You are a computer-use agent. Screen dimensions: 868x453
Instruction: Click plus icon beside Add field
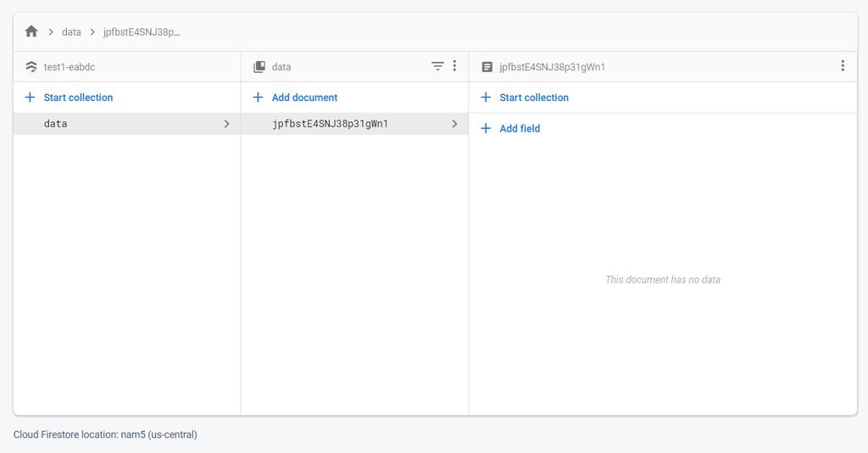pyautogui.click(x=486, y=129)
